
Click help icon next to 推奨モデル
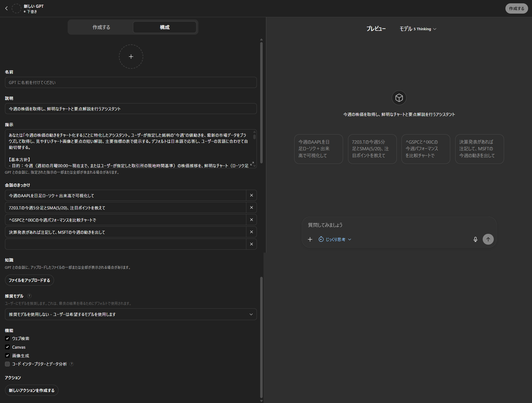[x=29, y=296]
